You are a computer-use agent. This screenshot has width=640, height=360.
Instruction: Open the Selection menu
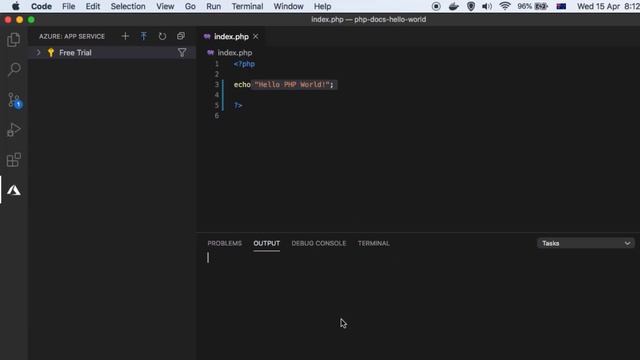click(x=128, y=7)
